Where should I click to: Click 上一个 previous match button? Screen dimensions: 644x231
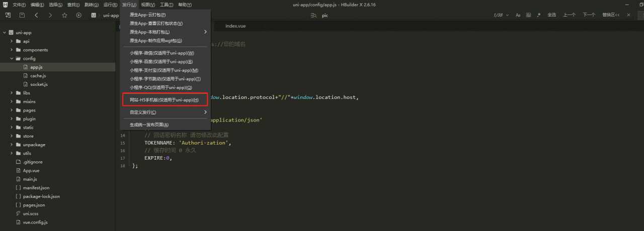point(569,15)
